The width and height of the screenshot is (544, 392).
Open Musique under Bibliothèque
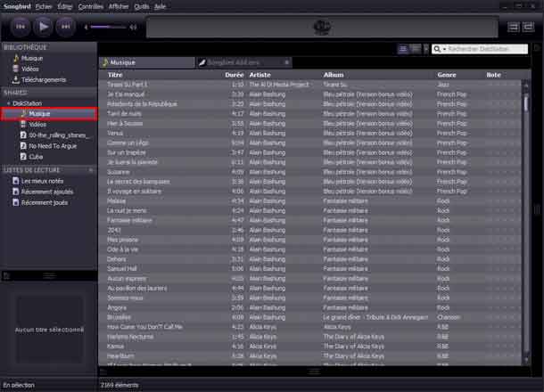pyautogui.click(x=32, y=58)
